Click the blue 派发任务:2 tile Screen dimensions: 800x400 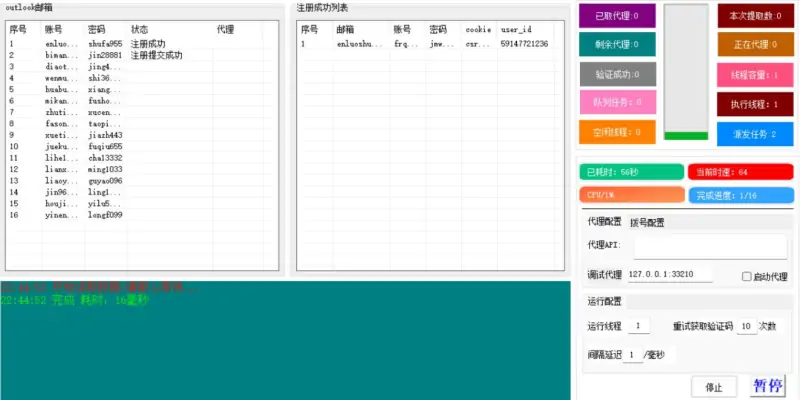(x=756, y=134)
